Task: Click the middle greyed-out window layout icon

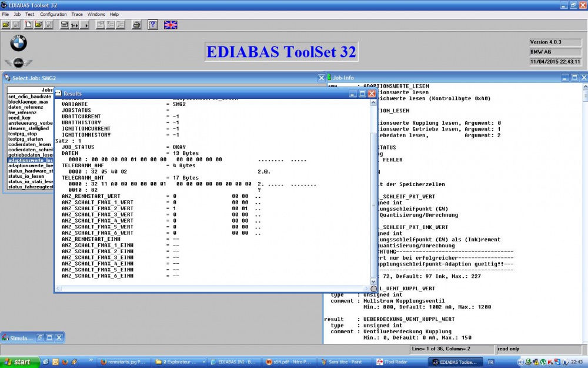Action: point(111,25)
